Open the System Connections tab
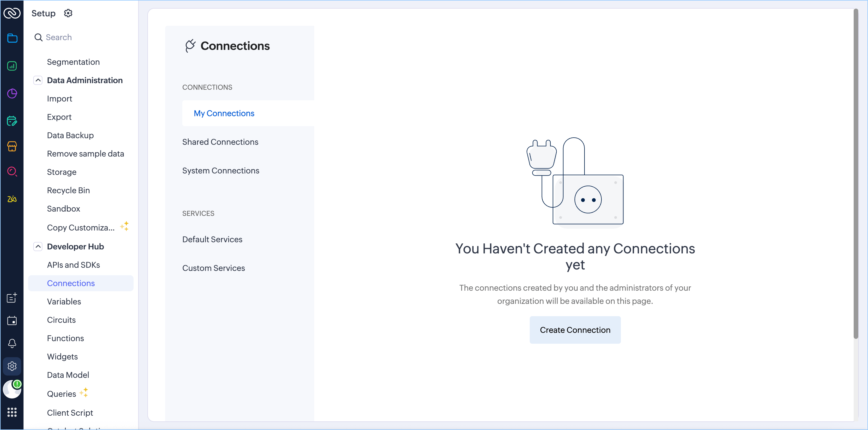 [x=221, y=171]
